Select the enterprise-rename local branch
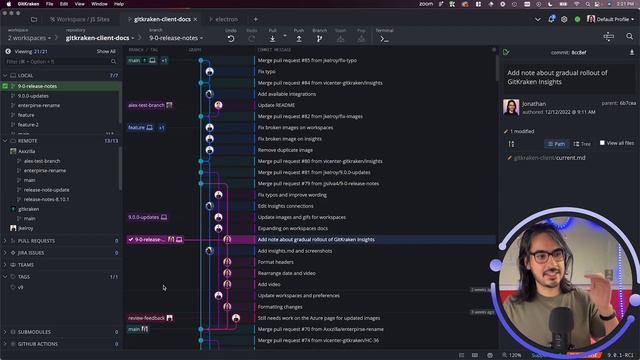Screen dimensions: 640x360 click(x=39, y=105)
